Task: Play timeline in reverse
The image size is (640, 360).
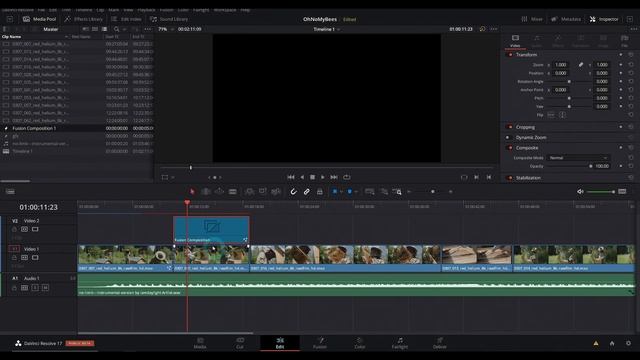Action: click(x=302, y=177)
